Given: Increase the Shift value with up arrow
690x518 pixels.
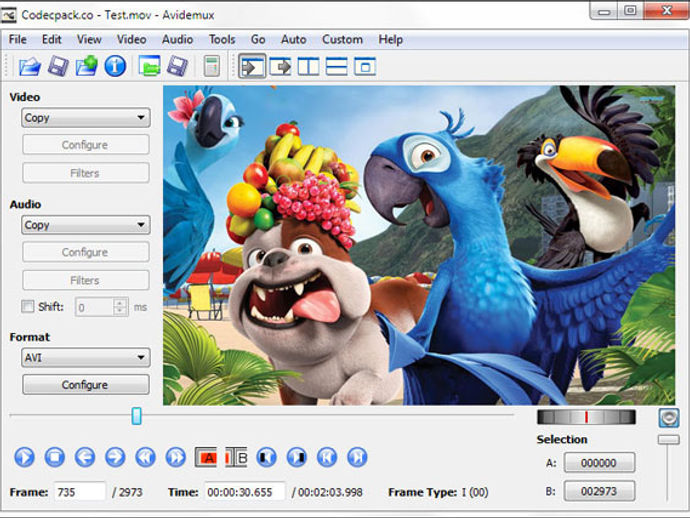Looking at the screenshot, I should click(120, 303).
